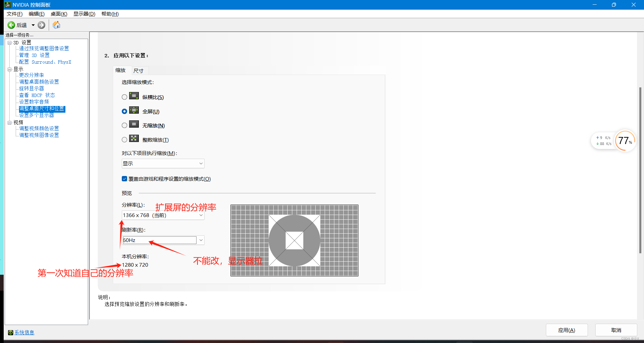Image resolution: width=644 pixels, height=343 pixels.
Task: Click the 60Hz refresh rate field
Action: click(x=159, y=240)
